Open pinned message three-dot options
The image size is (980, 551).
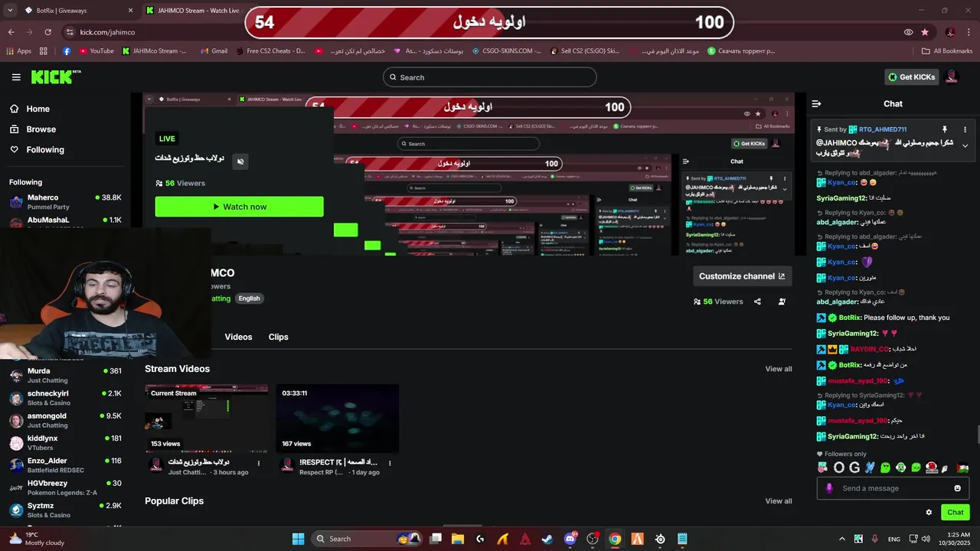(965, 129)
